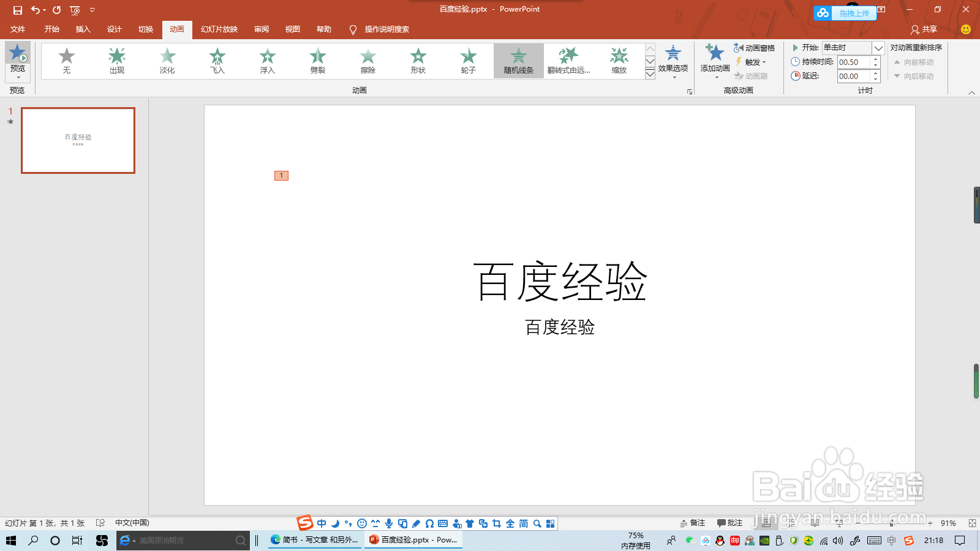Screen dimensions: 980x551
Task: Click the 百度经验 title text on the slide
Action: [560, 281]
